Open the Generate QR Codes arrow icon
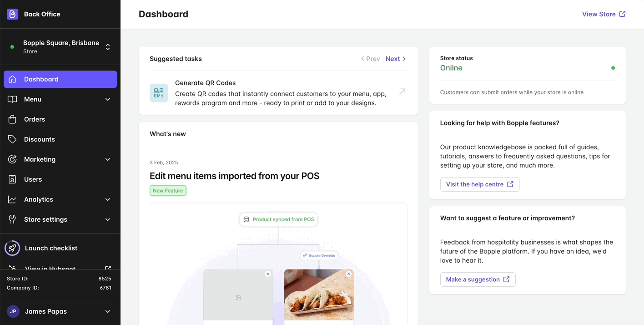The width and height of the screenshot is (644, 325). (402, 91)
